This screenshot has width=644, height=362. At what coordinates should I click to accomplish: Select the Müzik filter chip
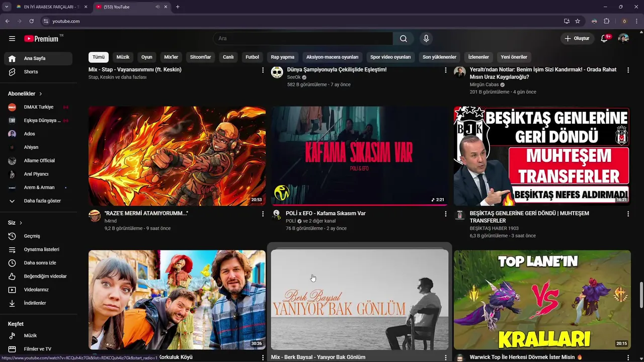pyautogui.click(x=123, y=57)
